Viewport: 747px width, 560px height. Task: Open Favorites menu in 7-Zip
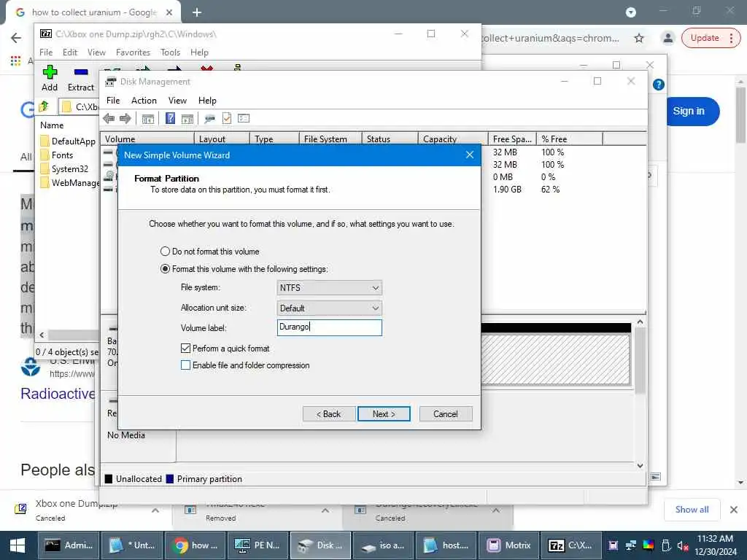[133, 52]
